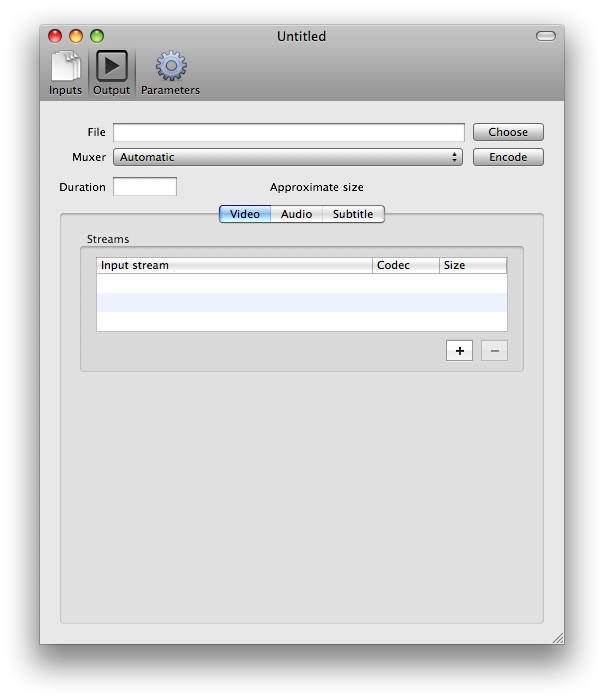The width and height of the screenshot is (604, 699).
Task: Open the Parameters gear icon
Action: pyautogui.click(x=171, y=66)
